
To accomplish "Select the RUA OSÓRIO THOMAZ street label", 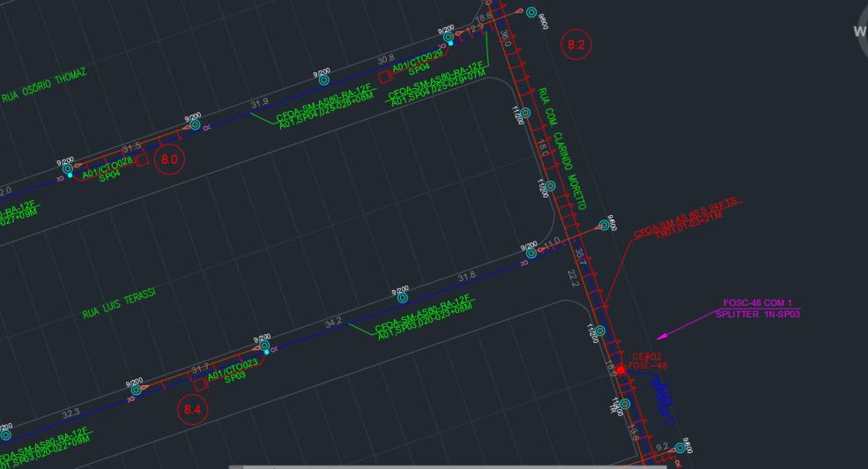I will pos(44,86).
